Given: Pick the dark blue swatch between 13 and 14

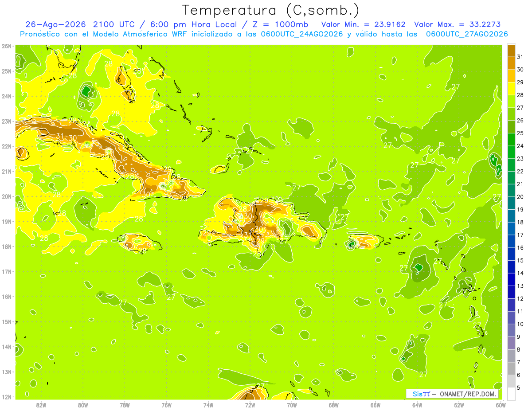Looking at the screenshot, I should tap(511, 279).
